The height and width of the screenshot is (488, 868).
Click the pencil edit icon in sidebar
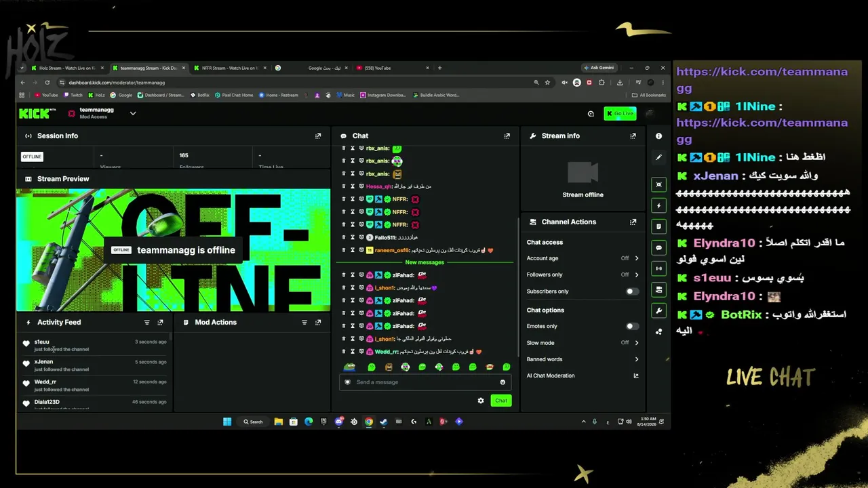(x=658, y=157)
